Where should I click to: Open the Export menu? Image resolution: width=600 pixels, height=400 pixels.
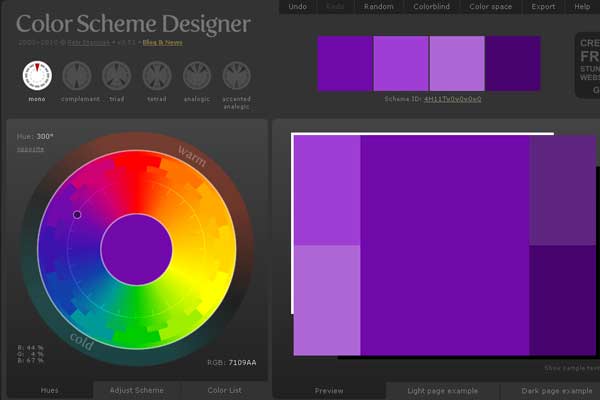tap(543, 7)
